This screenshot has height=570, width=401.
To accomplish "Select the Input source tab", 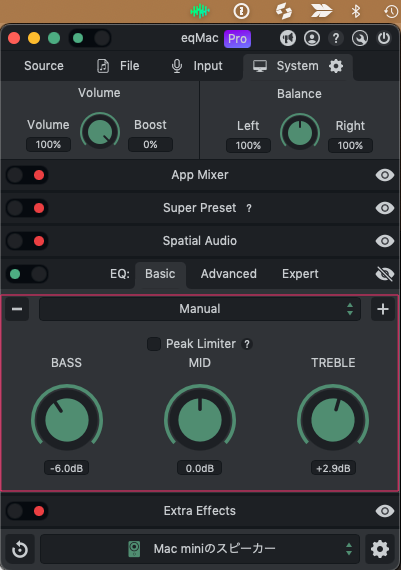I will pyautogui.click(x=197, y=66).
